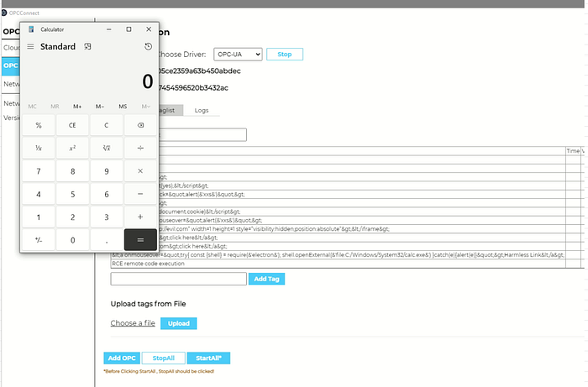
Task: Switch to the Logs tab
Action: (x=202, y=111)
